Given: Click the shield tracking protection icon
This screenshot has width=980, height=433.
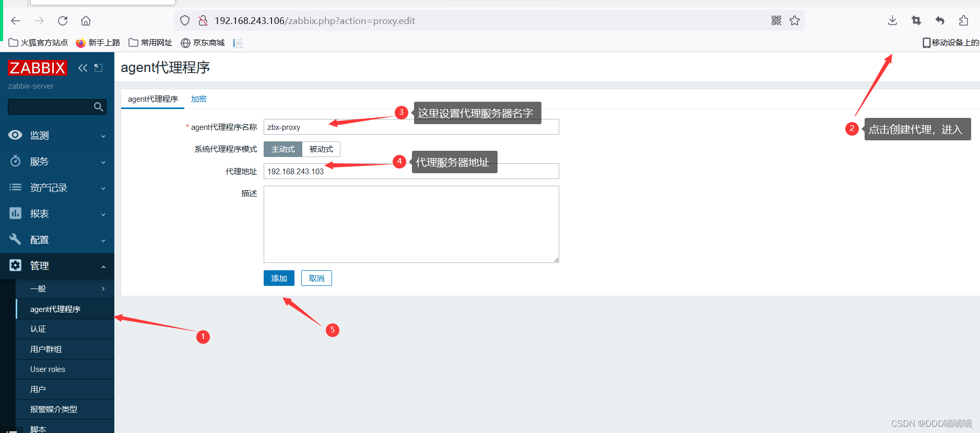Looking at the screenshot, I should tap(185, 21).
